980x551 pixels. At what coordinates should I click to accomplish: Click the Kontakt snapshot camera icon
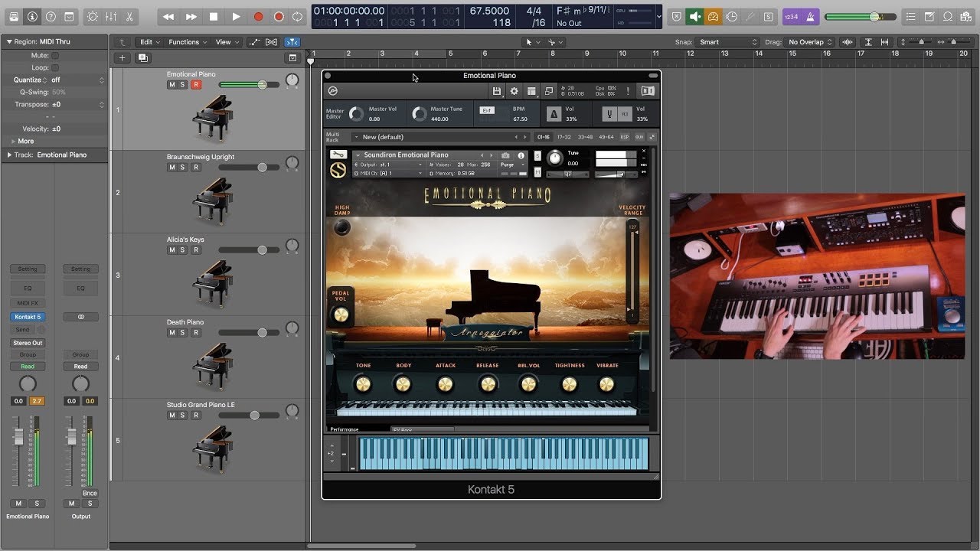click(x=505, y=155)
